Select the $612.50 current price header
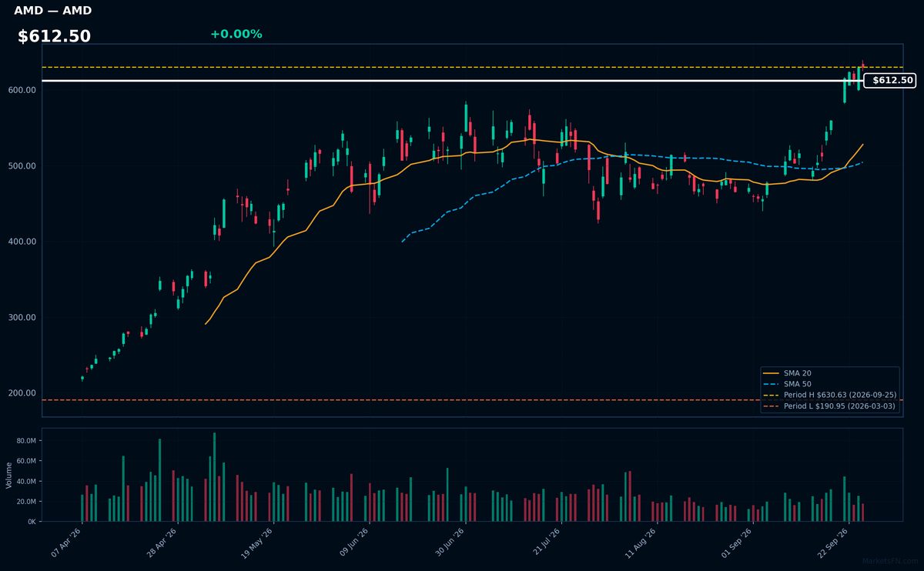The width and height of the screenshot is (924, 571). point(54,36)
